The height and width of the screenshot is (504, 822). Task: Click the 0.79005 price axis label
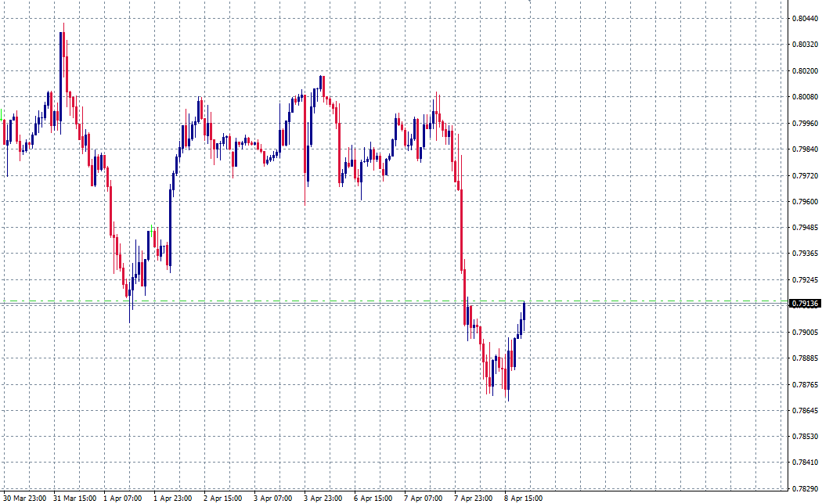(x=805, y=332)
